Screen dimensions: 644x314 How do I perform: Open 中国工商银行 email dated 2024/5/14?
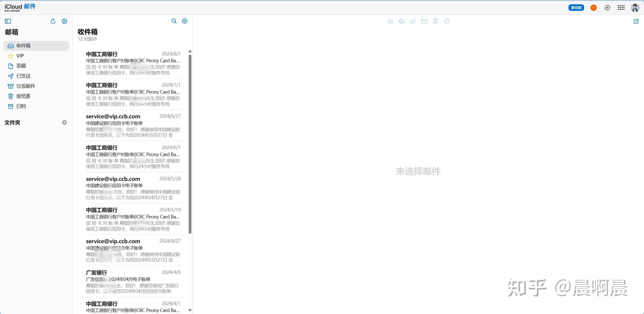coord(133,219)
